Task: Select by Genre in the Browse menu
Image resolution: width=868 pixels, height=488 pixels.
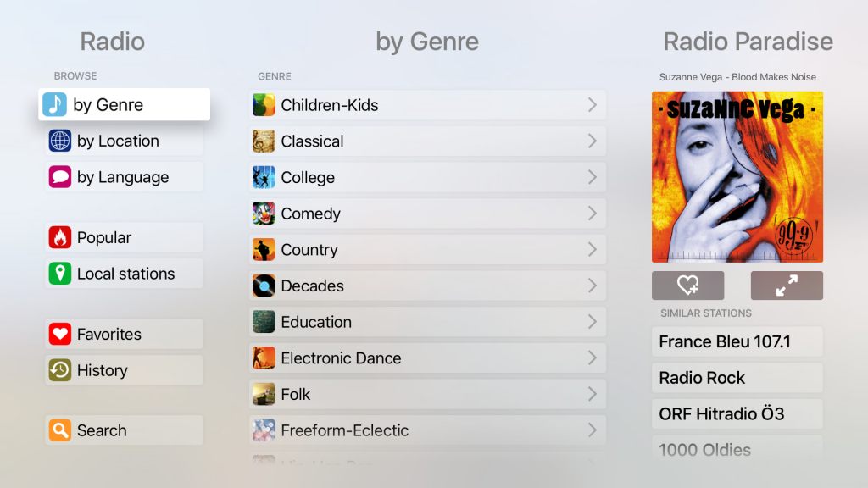Action: click(x=124, y=104)
